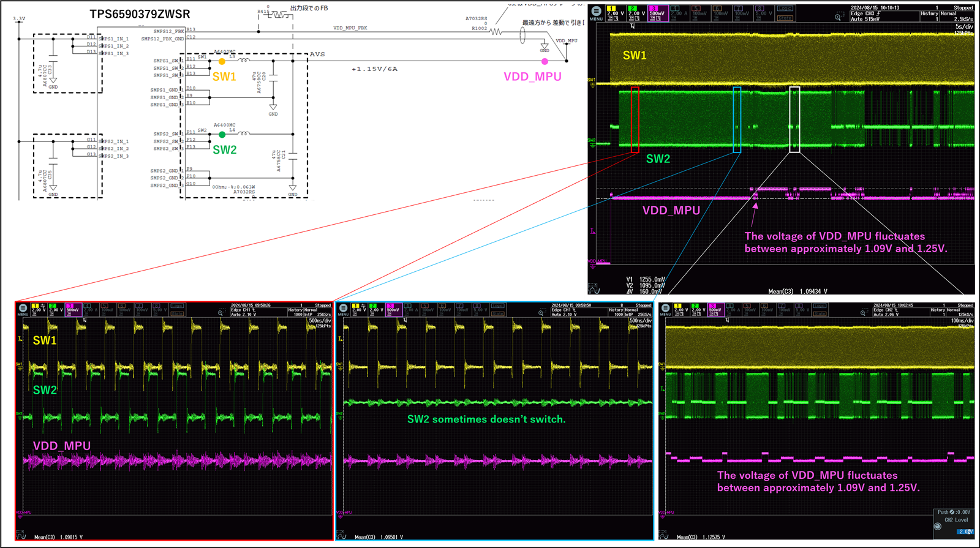
Task: Toggle channel 1 on the blue-framed scope
Action: (x=360, y=310)
